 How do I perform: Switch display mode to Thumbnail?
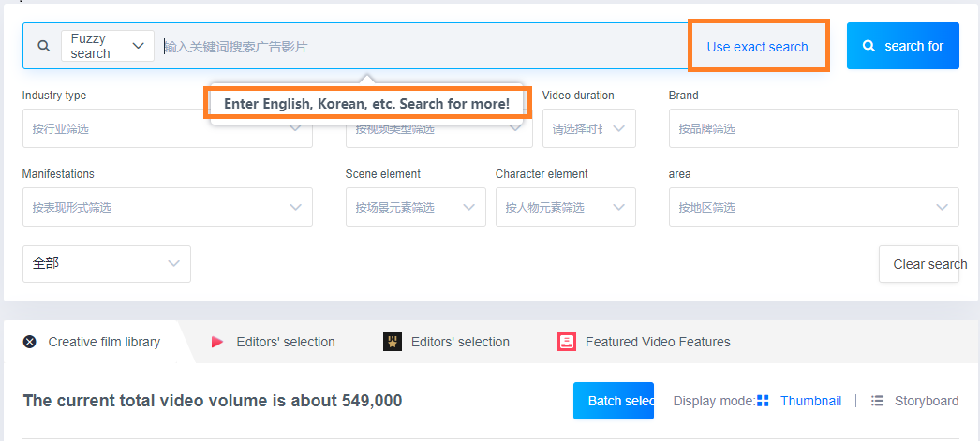coord(810,401)
